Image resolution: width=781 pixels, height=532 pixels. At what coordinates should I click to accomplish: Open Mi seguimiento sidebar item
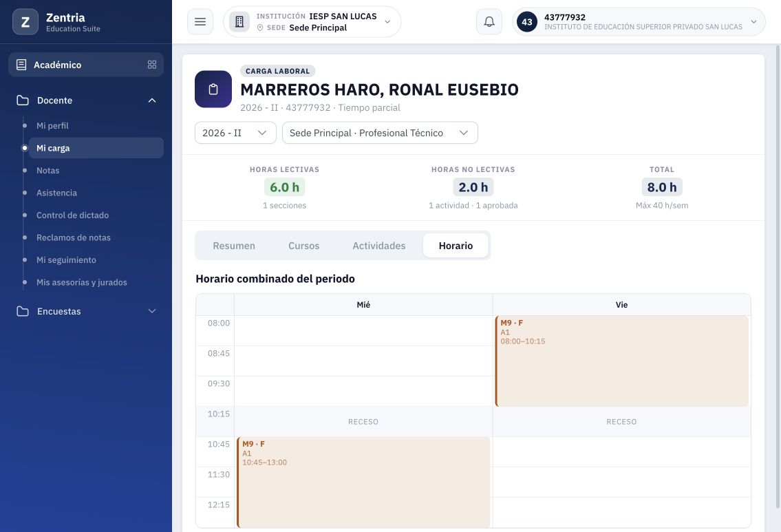(x=96, y=260)
